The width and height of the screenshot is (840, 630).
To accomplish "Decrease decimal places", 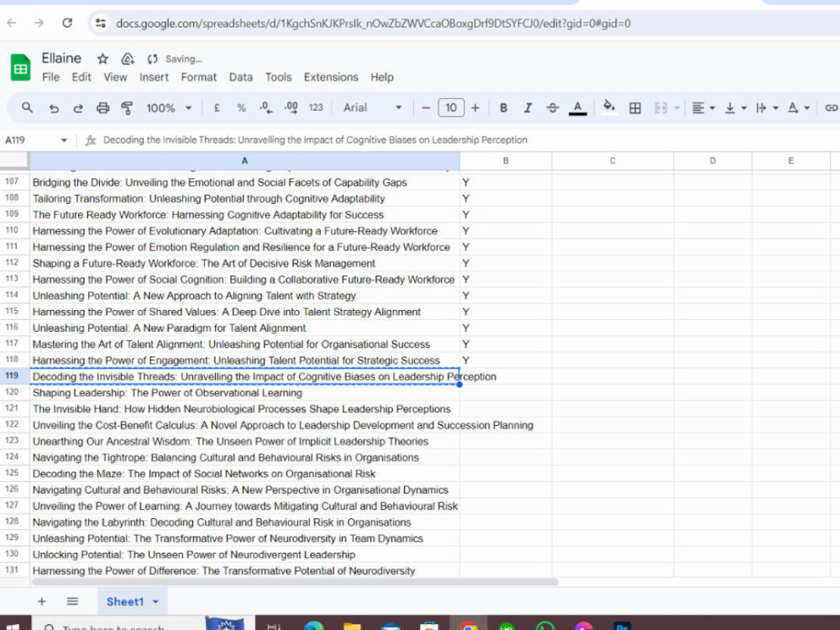I will tap(265, 108).
